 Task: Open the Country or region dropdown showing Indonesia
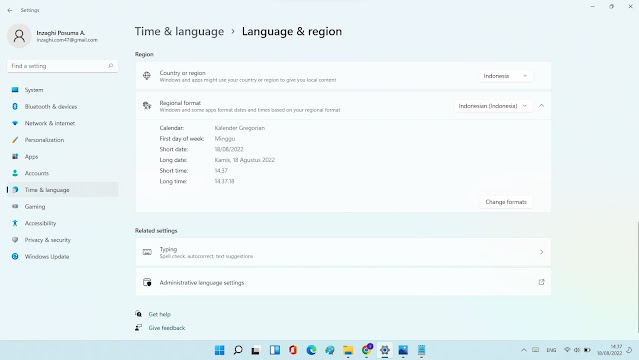pos(505,76)
